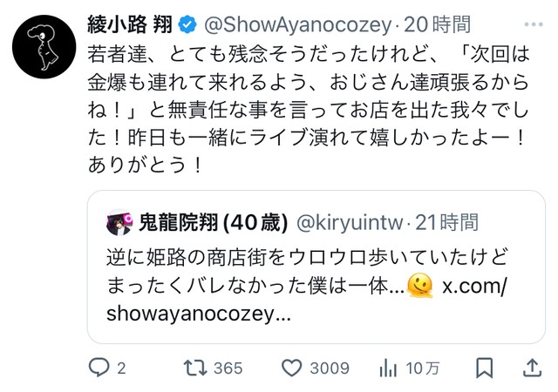Open the share icon
The width and height of the screenshot is (558, 392).
(x=532, y=368)
